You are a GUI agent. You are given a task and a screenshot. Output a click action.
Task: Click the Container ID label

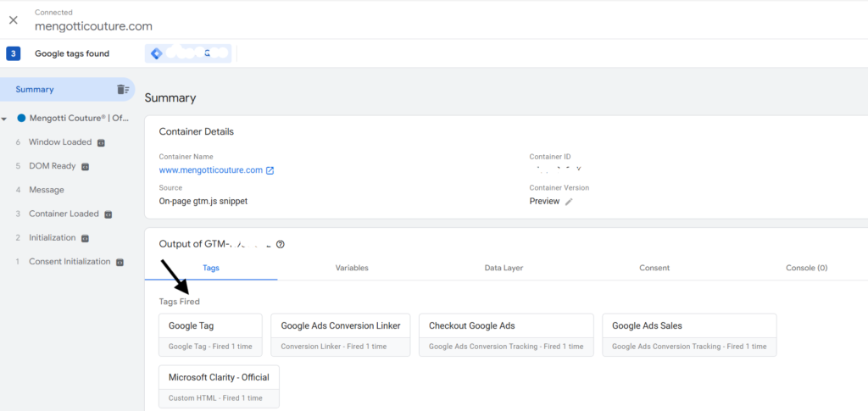point(549,157)
